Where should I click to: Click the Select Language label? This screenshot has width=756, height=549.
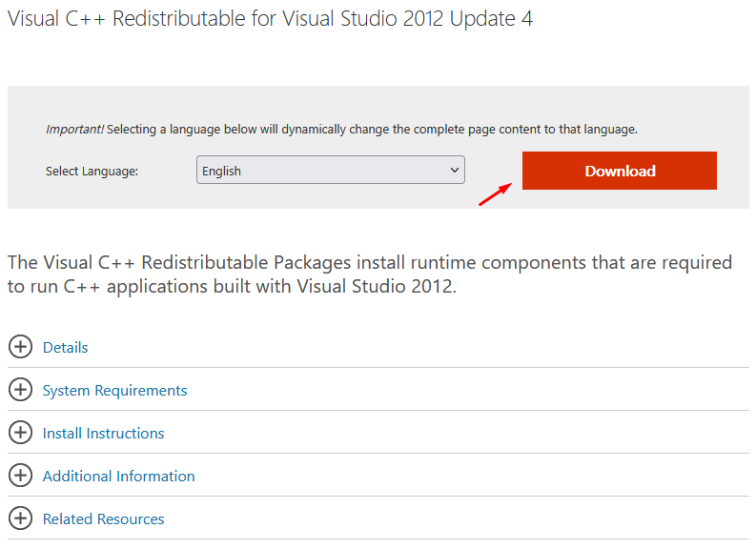point(92,172)
